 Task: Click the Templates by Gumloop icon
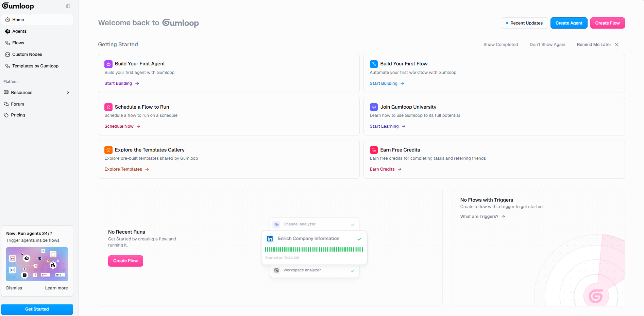(7, 66)
